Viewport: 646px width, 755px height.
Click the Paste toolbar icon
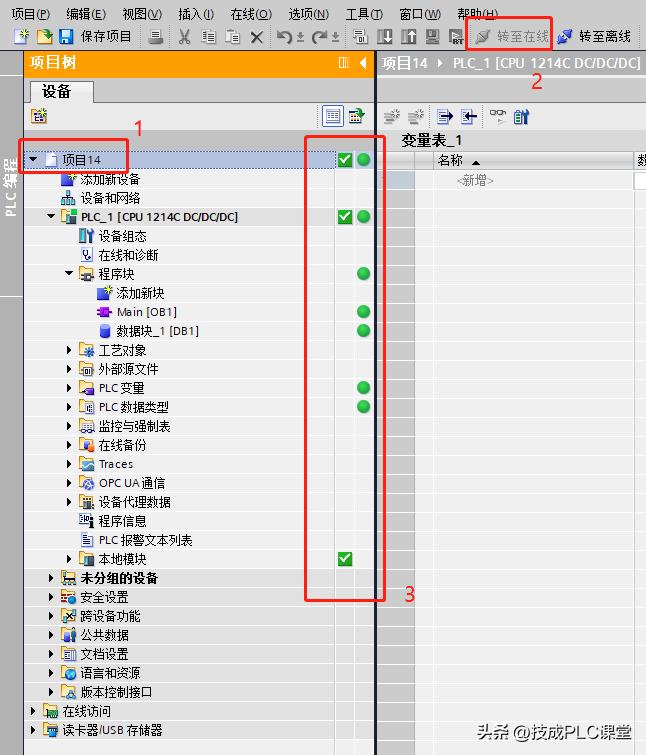(233, 37)
